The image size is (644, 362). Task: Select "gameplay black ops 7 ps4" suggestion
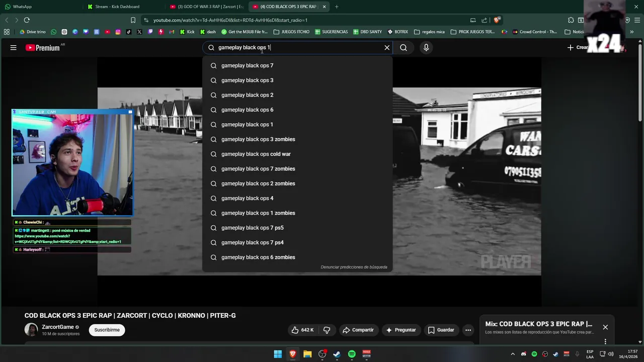(297, 242)
